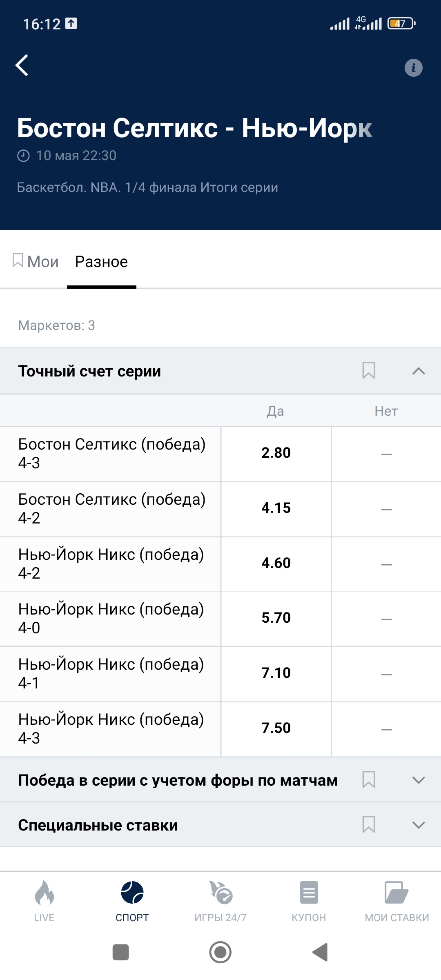Select odds 7.50 for Никс 4-3

[276, 728]
